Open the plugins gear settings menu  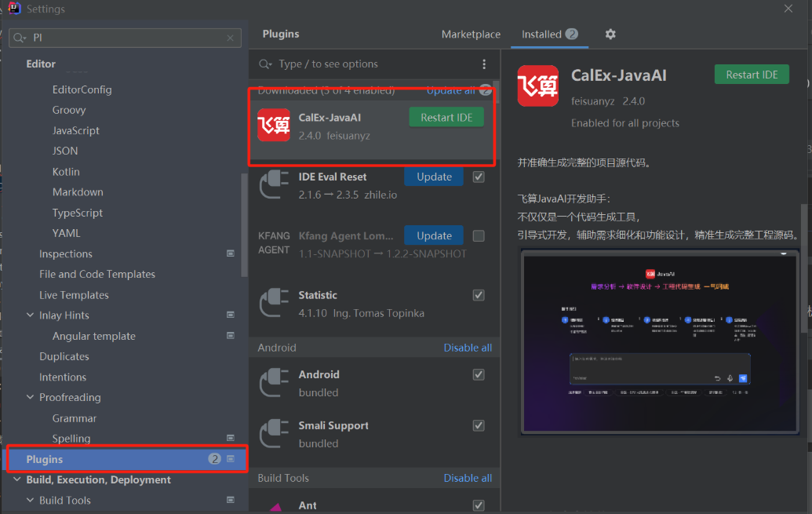610,35
